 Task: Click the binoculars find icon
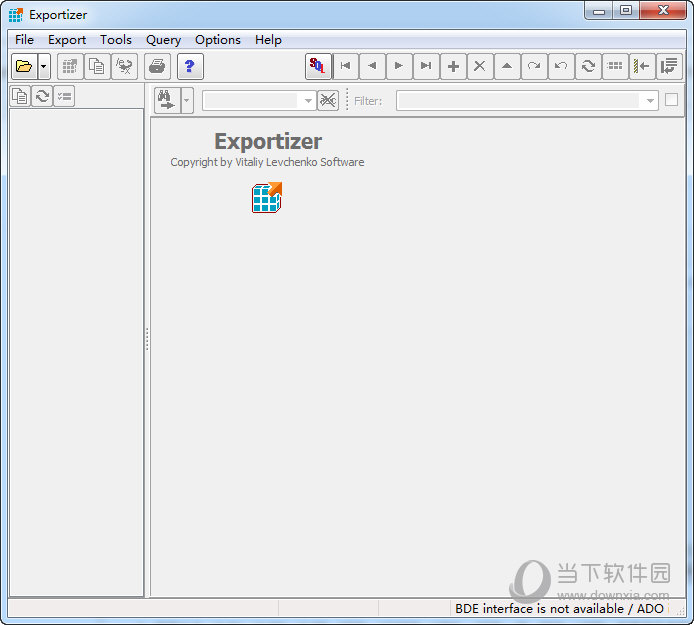point(167,100)
